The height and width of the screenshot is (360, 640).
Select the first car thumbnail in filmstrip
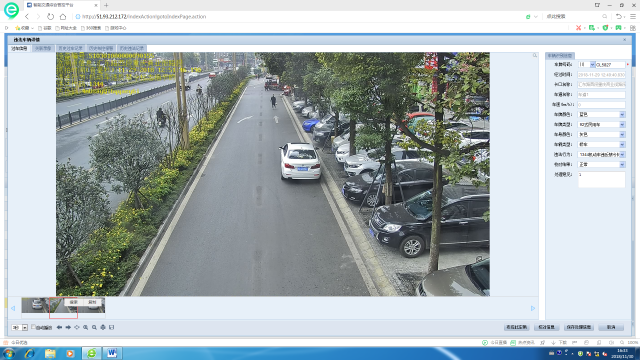[36, 305]
